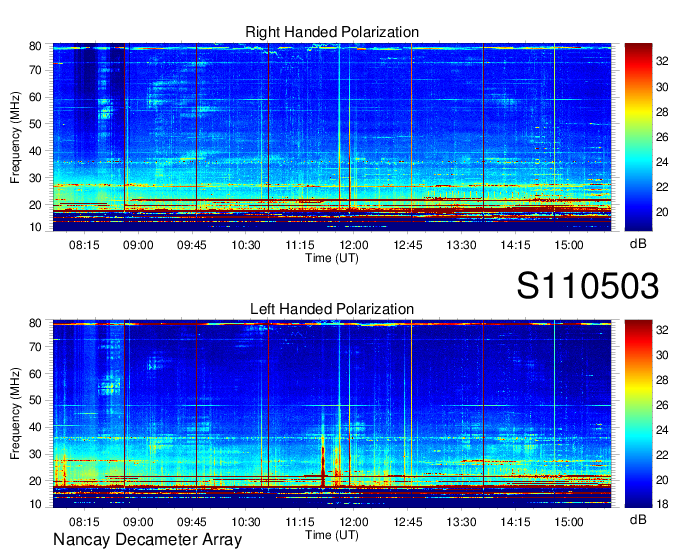Click the 60 frequency tick of the right-handed plot
Image resolution: width=680 pixels, height=552 pixels.
35,97
